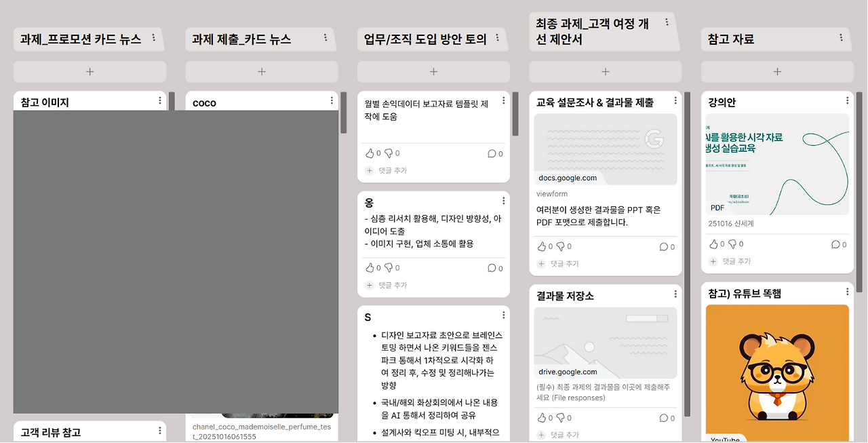Screen dimensions: 868x443
Task: Open options on the 참고 이미지 card
Action: tap(160, 100)
